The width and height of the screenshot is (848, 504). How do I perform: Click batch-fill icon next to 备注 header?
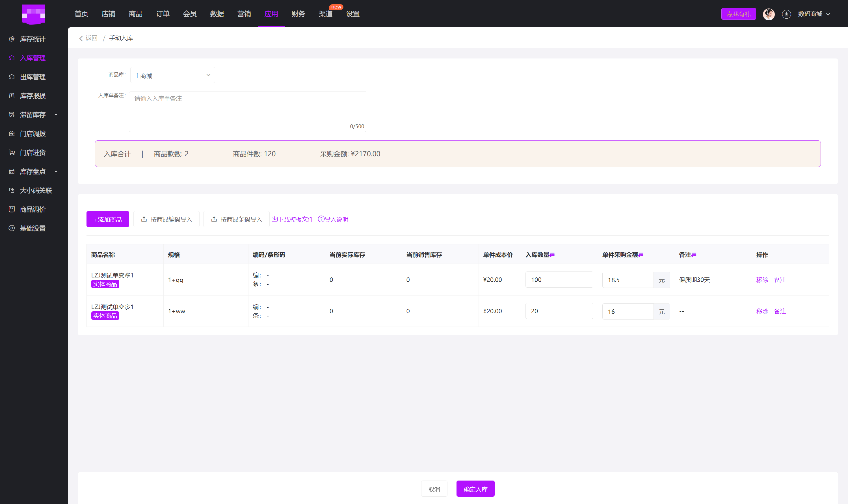pos(694,255)
